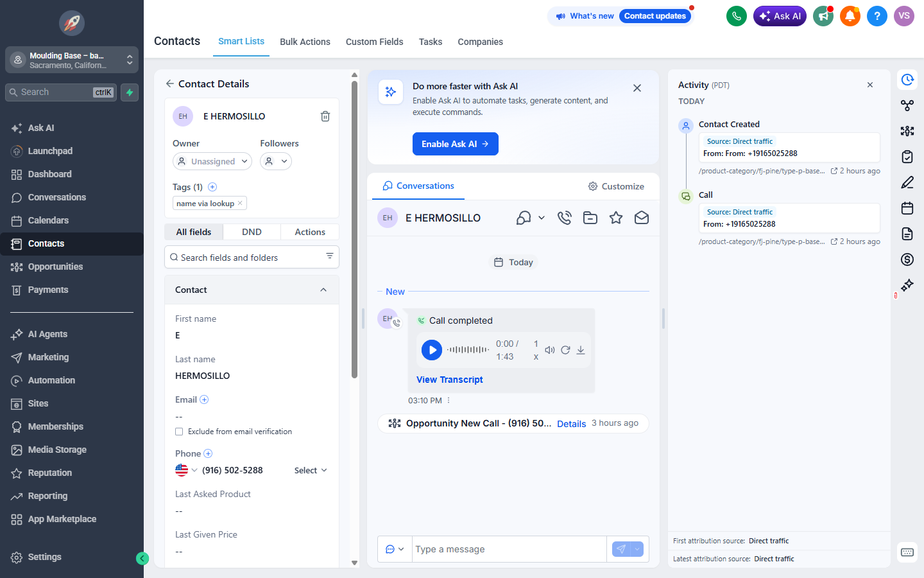Click the folder icon next to E HERMOSILLO
924x578 pixels.
pos(590,218)
